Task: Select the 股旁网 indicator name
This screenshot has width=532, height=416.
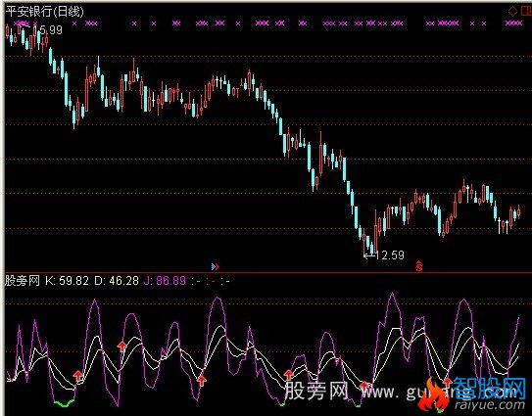Action: coord(23,281)
